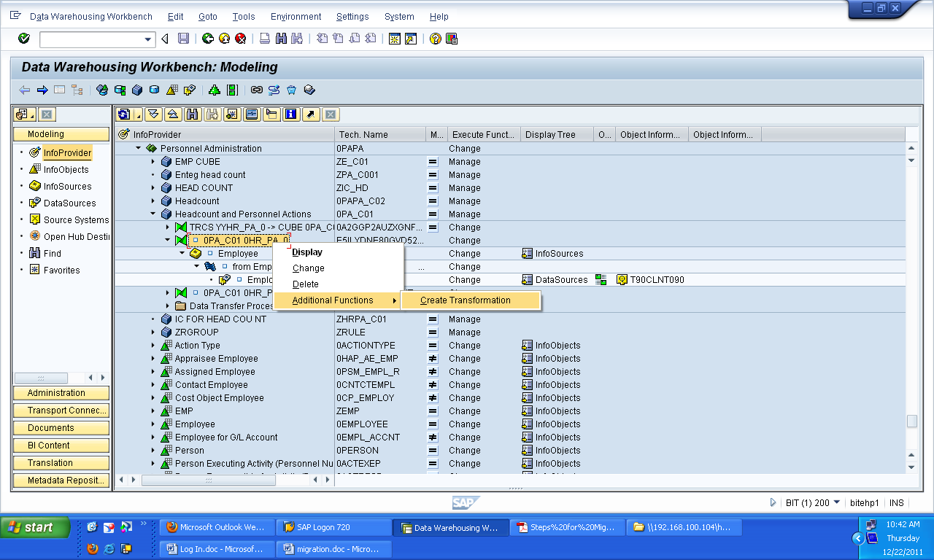The image size is (934, 560).
Task: Click the binoculars Find icon in top toolbar
Action: [x=281, y=39]
